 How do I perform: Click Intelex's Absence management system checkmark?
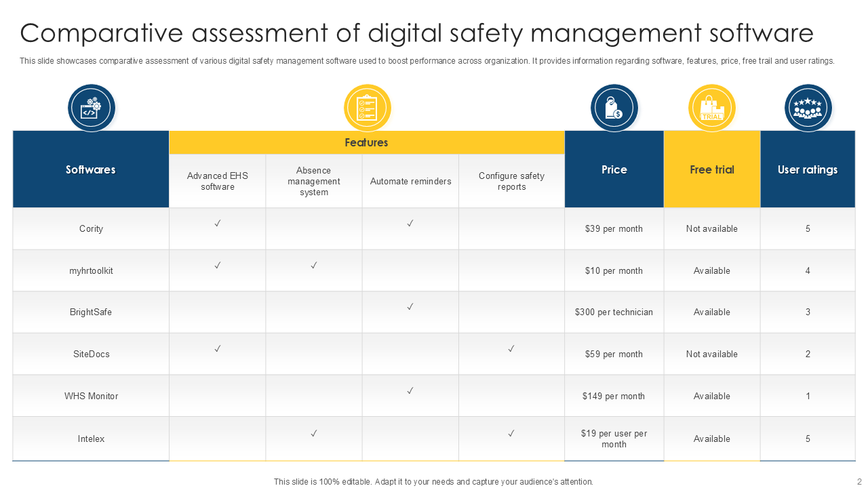pos(314,432)
